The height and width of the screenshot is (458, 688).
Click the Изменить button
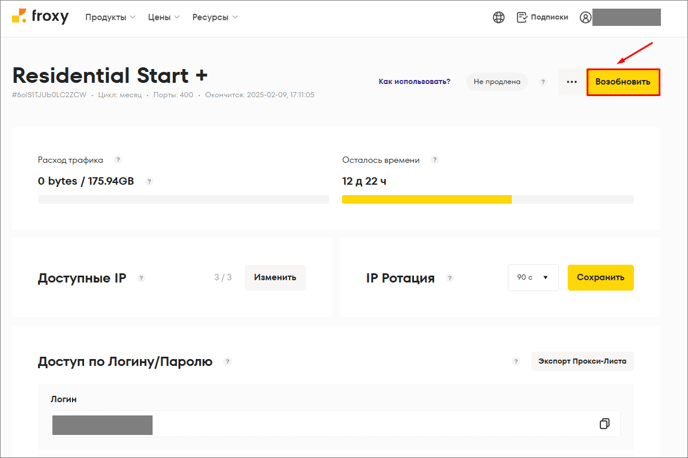(275, 277)
